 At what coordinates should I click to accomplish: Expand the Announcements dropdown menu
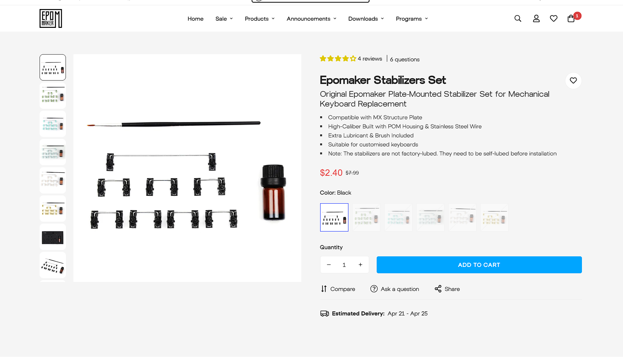point(311,19)
